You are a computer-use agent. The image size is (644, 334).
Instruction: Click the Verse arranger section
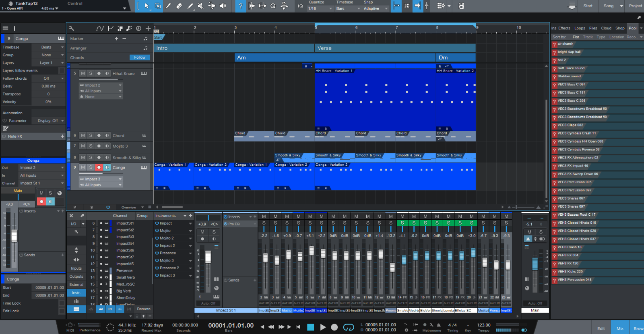[395, 48]
